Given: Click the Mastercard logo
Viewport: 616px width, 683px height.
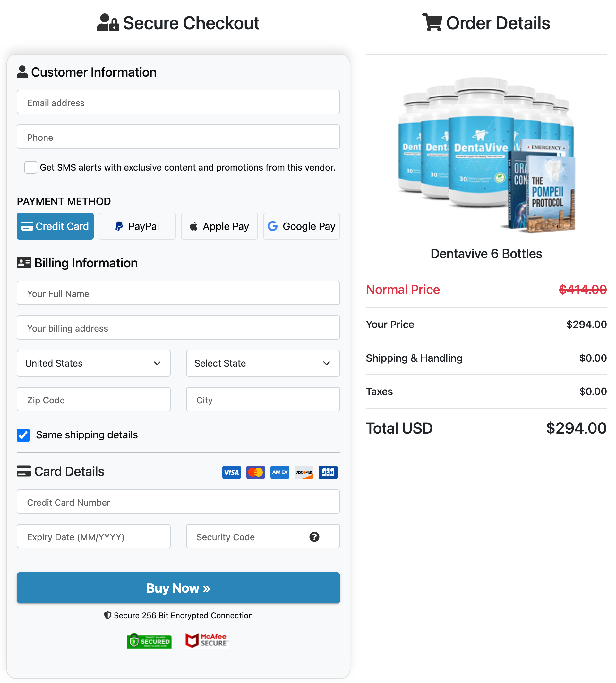Looking at the screenshot, I should 255,472.
